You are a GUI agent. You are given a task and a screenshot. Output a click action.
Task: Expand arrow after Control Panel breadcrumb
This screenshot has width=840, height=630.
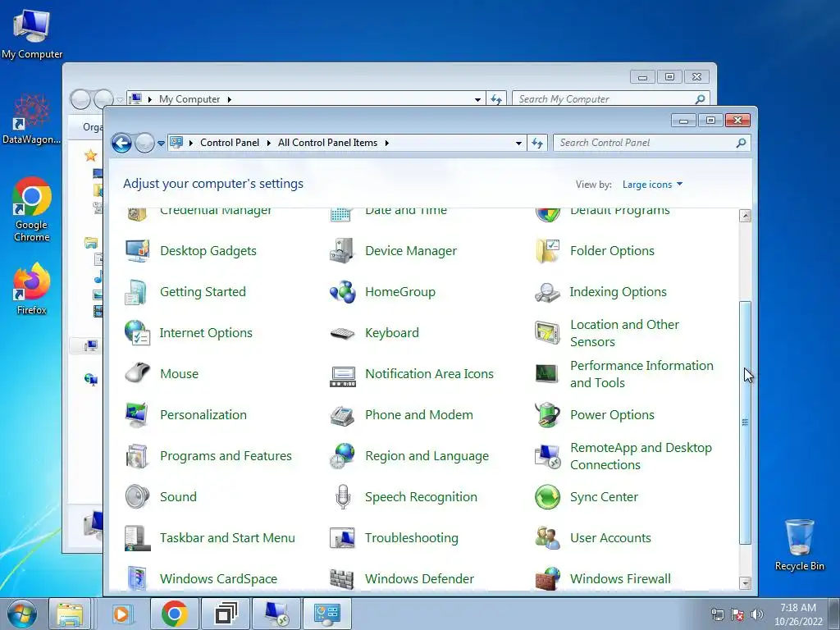(269, 143)
